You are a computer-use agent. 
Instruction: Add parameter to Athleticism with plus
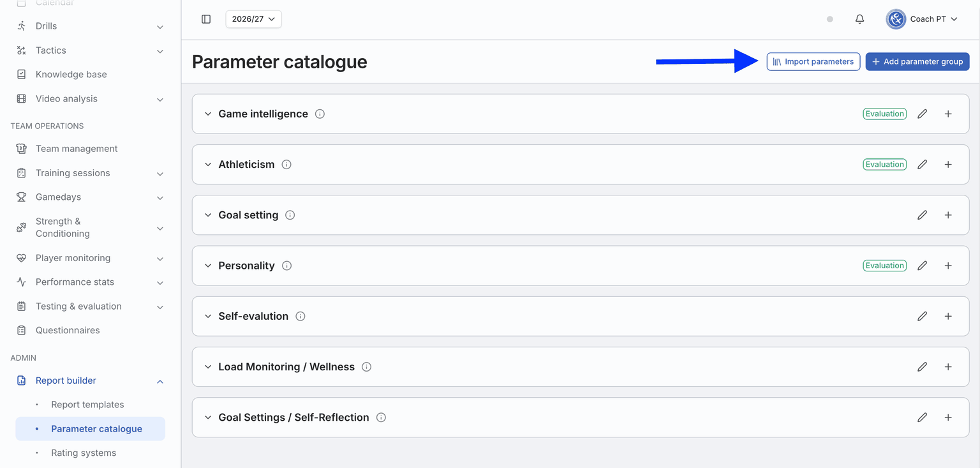tap(948, 164)
